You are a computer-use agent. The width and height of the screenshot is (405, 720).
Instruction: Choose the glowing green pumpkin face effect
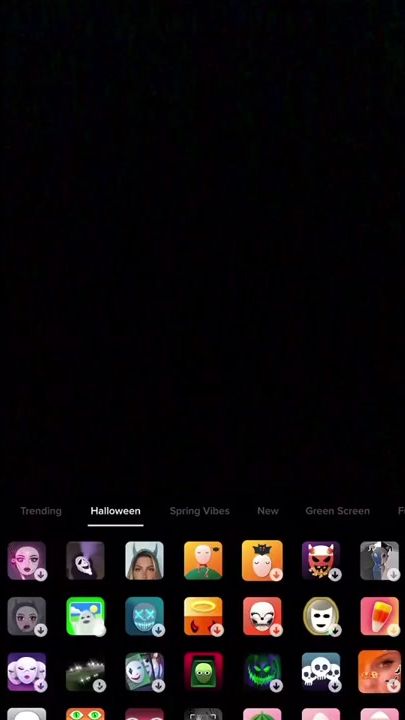262,672
